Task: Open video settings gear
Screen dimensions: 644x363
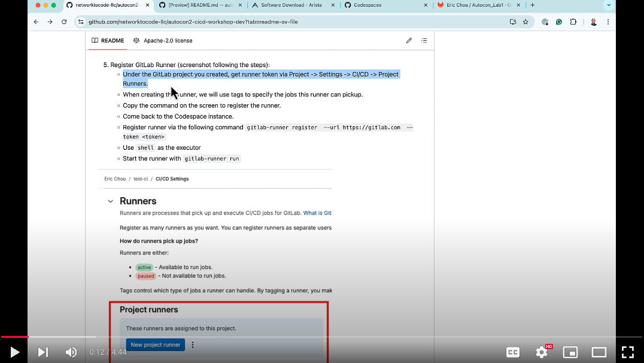Action: 542,352
